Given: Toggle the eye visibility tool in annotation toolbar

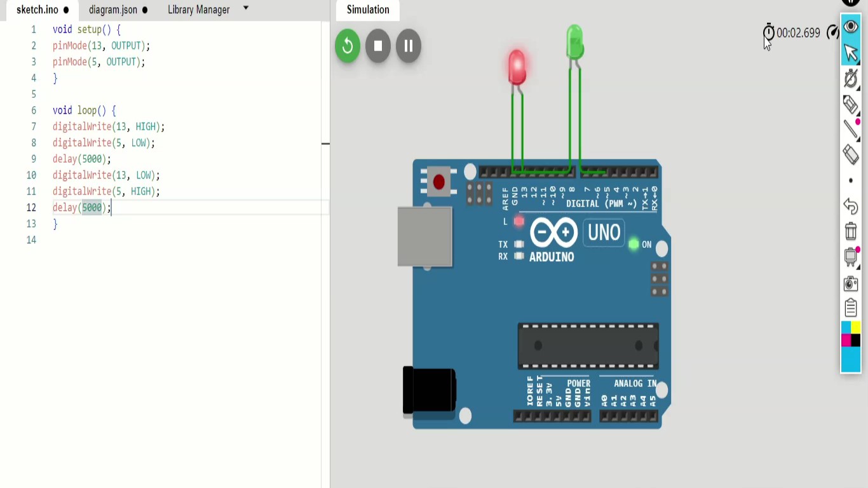Looking at the screenshot, I should click(851, 27).
